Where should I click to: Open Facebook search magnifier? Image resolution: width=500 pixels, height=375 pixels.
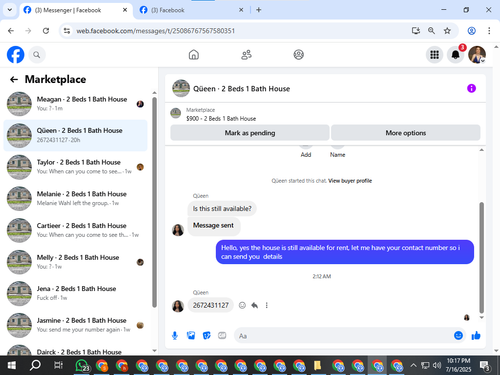(37, 55)
